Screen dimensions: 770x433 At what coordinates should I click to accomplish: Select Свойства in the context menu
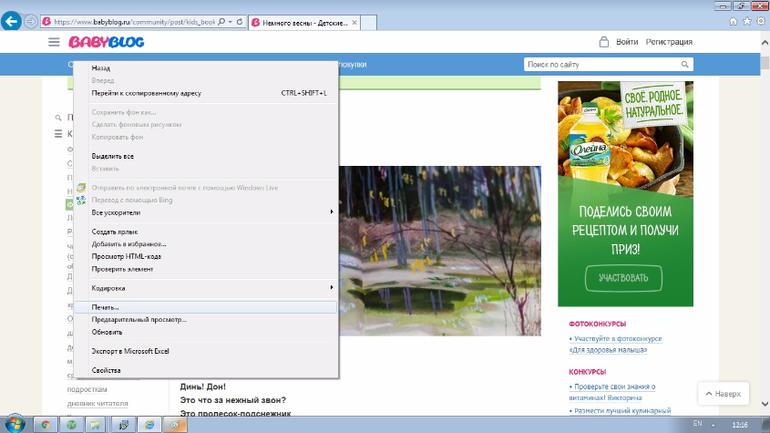coord(106,370)
